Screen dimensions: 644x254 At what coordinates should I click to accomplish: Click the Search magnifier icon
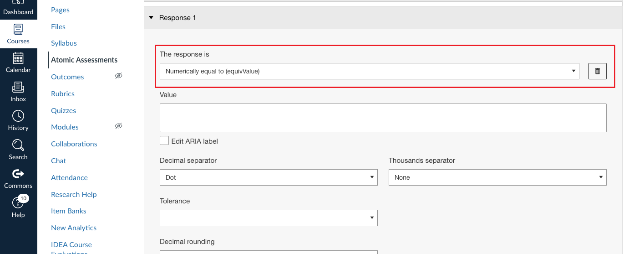coord(18,145)
